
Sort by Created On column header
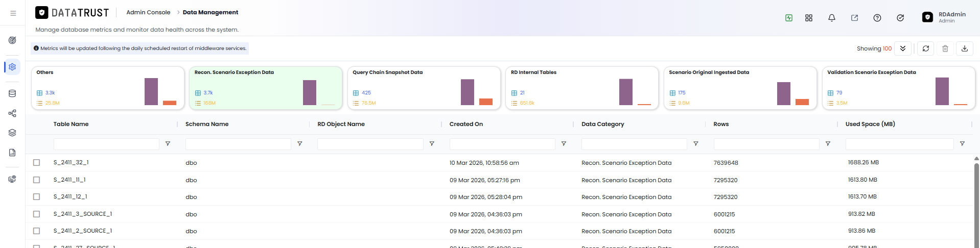click(466, 124)
